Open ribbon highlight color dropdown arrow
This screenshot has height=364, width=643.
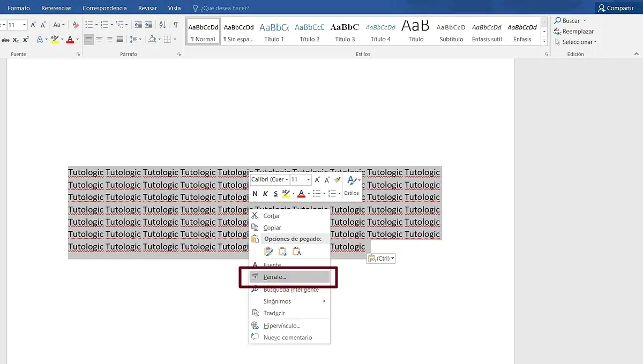[x=62, y=40]
